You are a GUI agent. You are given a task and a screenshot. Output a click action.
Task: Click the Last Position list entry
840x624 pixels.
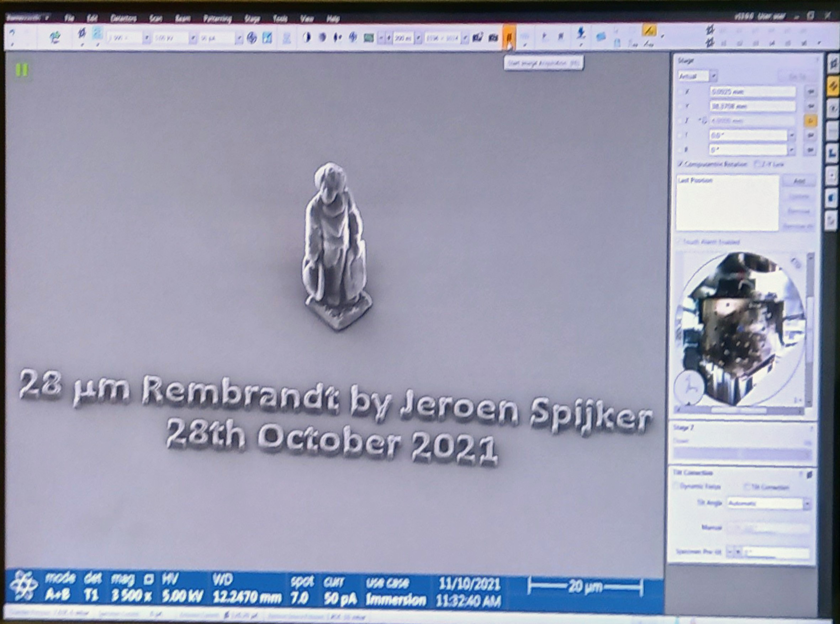point(695,181)
